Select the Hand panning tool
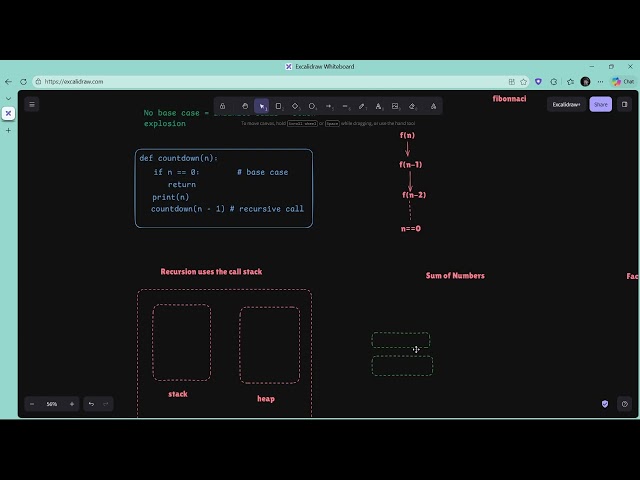The width and height of the screenshot is (640, 480). coord(245,106)
